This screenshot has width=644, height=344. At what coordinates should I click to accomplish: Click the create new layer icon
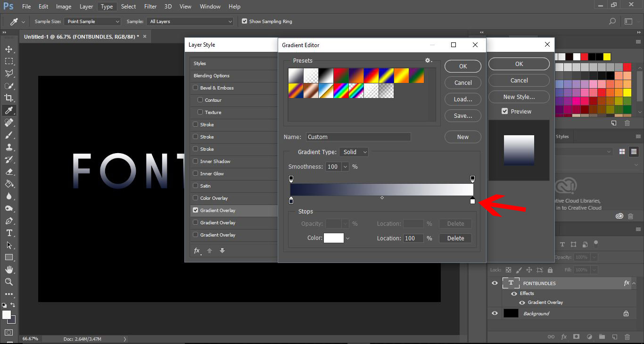point(614,337)
